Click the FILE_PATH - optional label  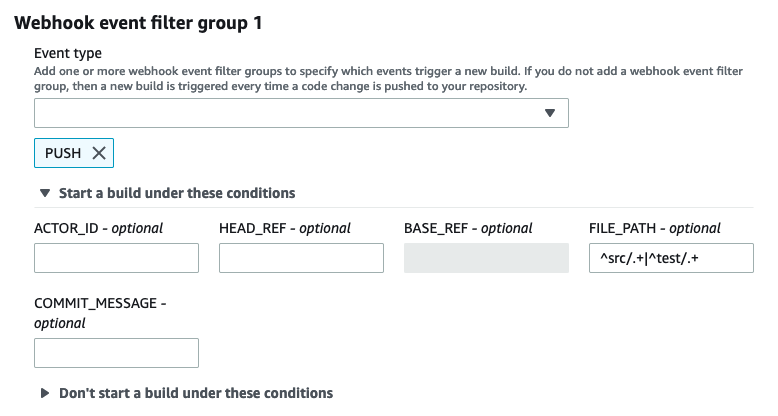pyautogui.click(x=655, y=228)
